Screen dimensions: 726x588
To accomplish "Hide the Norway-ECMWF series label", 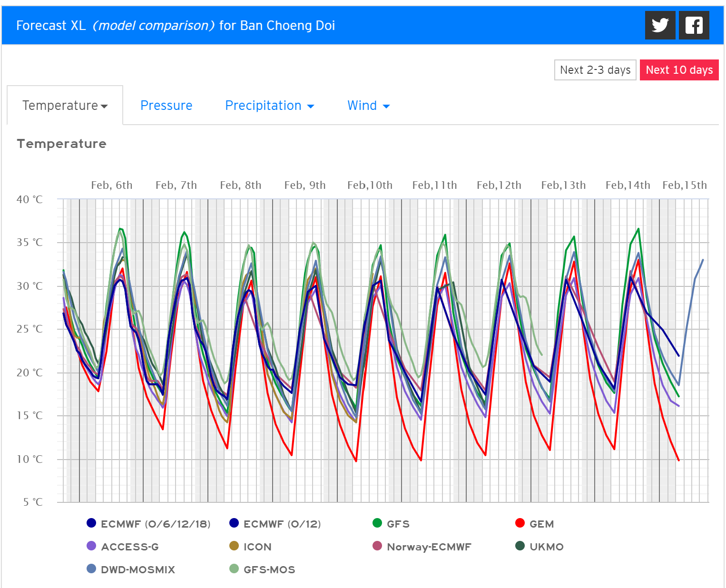I will tap(429, 547).
